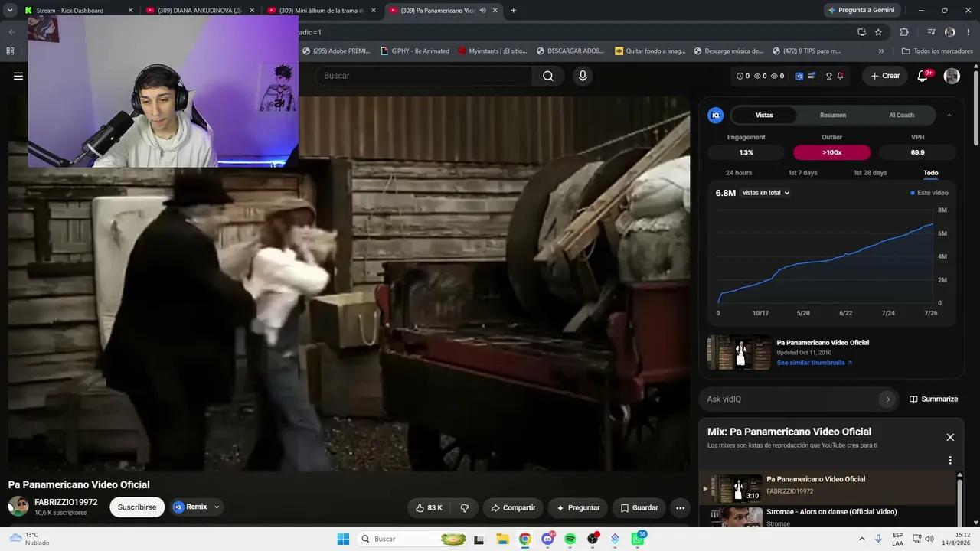Click the Preguntar button
Image resolution: width=980 pixels, height=551 pixels.
578,507
